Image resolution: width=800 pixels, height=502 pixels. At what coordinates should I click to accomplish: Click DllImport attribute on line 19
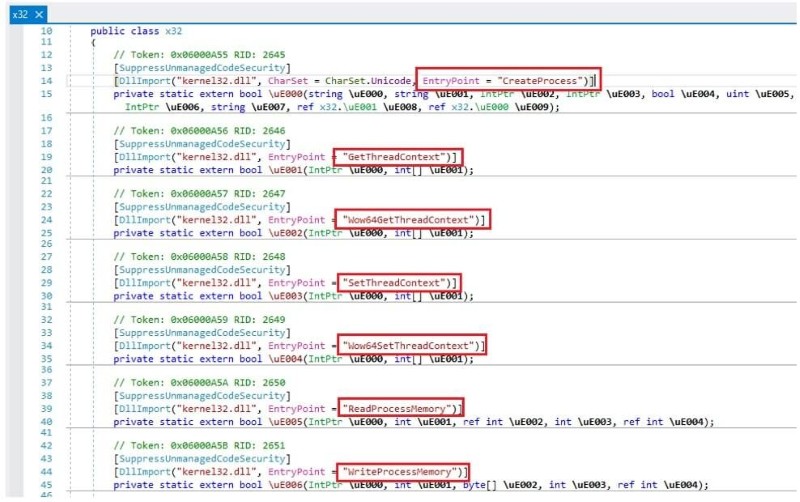click(144, 157)
